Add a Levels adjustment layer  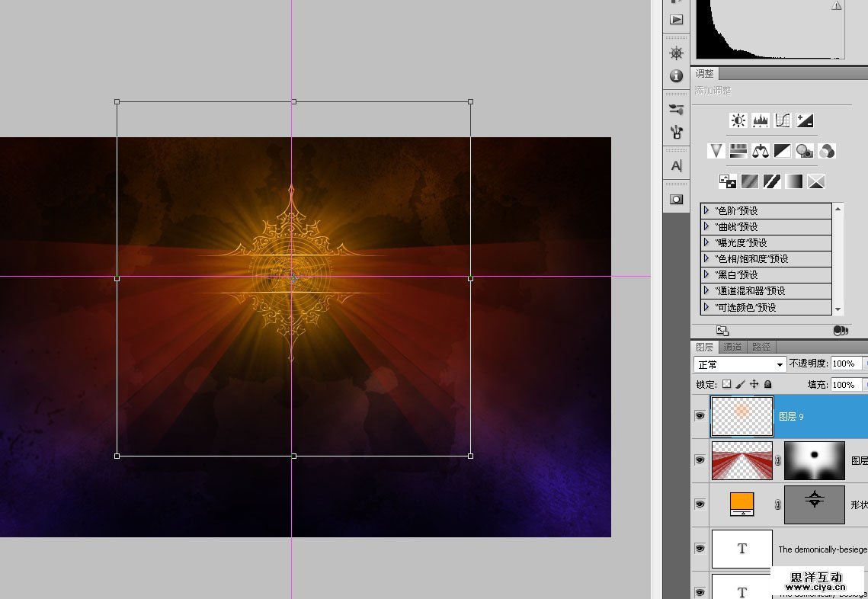coord(760,120)
